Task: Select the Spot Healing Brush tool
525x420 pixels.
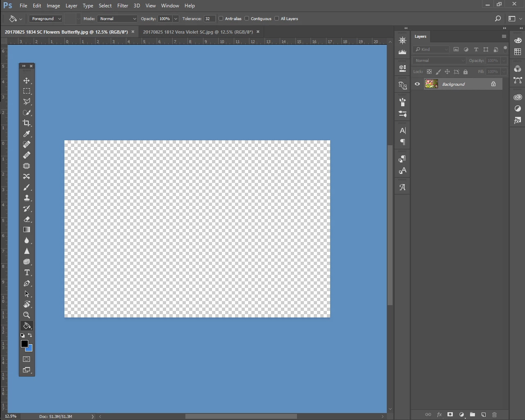Action: click(27, 144)
